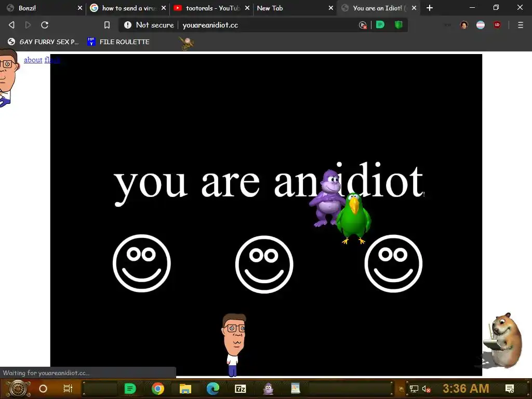Image resolution: width=532 pixels, height=399 pixels.
Task: Switch to the Bonzi! tab
Action: pyautogui.click(x=43, y=8)
